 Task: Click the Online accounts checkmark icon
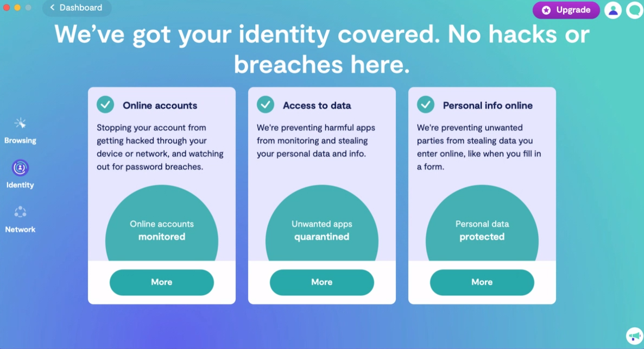pos(105,104)
